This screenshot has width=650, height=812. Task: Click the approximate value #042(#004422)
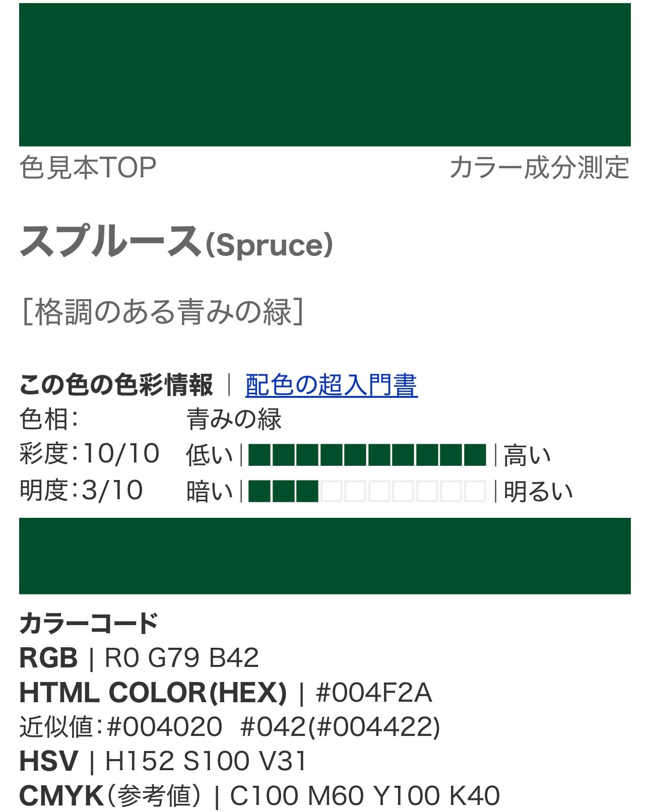[x=341, y=727]
